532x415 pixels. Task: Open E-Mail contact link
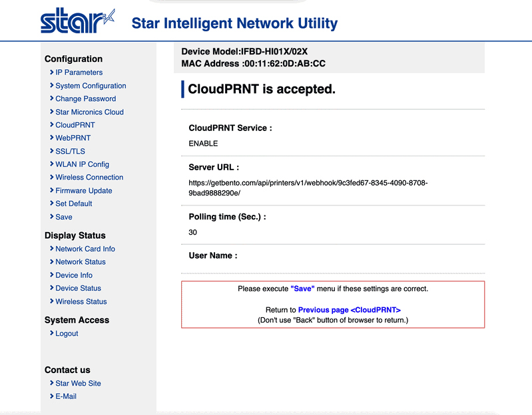(x=66, y=396)
